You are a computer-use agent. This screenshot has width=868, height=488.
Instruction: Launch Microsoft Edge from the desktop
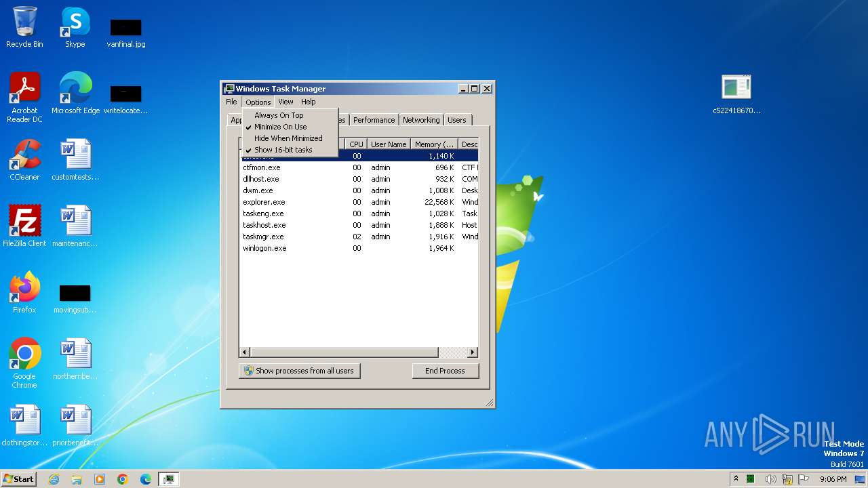tap(75, 94)
